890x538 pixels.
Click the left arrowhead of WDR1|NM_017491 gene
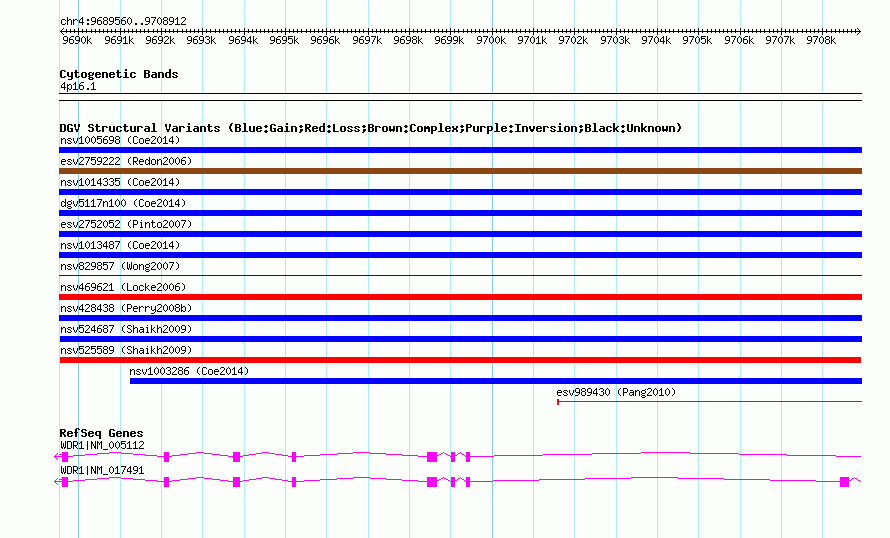57,482
